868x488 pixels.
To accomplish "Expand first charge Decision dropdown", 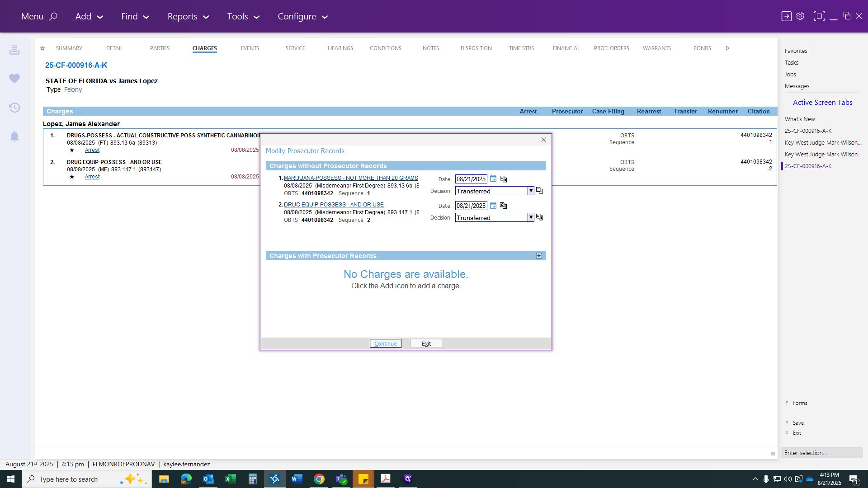I will click(531, 191).
